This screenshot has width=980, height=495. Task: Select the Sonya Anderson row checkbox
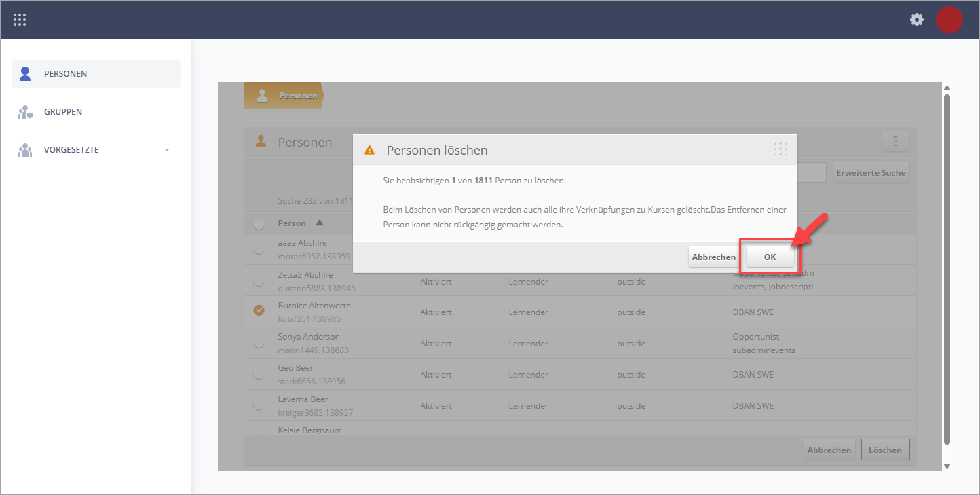(259, 343)
